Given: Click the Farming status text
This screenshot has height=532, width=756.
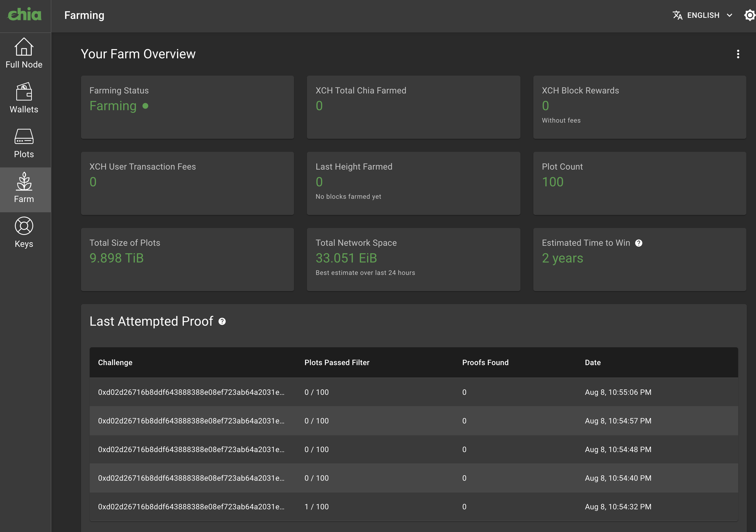Looking at the screenshot, I should (x=113, y=106).
